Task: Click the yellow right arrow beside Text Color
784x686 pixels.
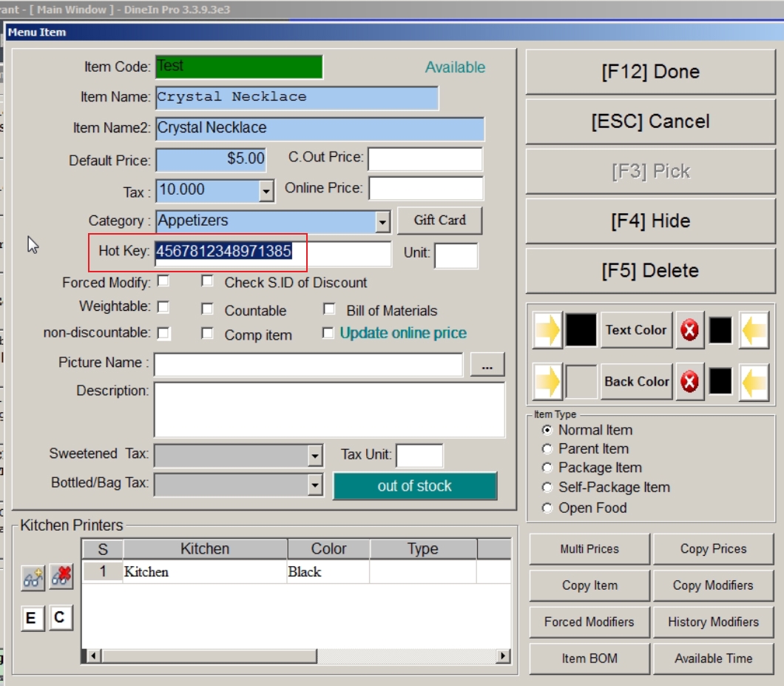Action: pyautogui.click(x=547, y=330)
